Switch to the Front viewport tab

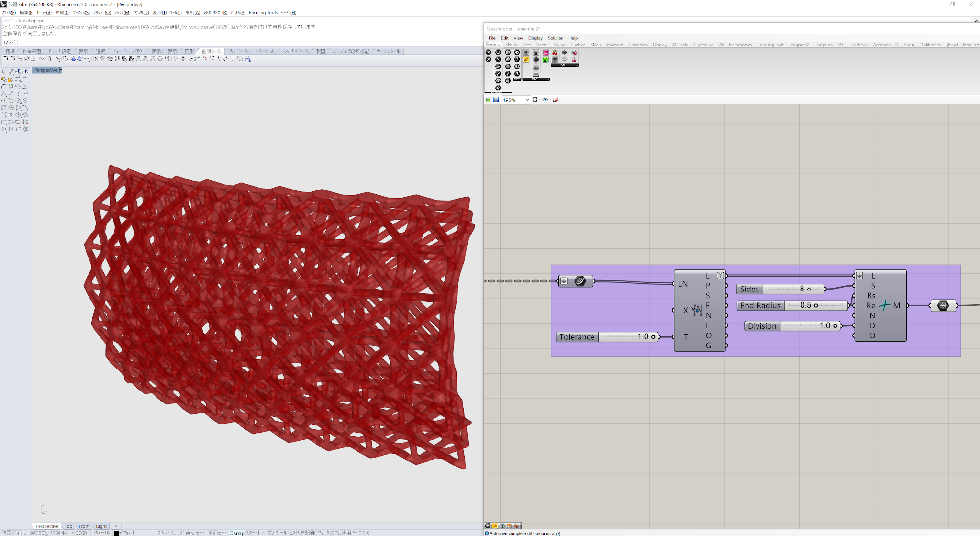pyautogui.click(x=84, y=526)
